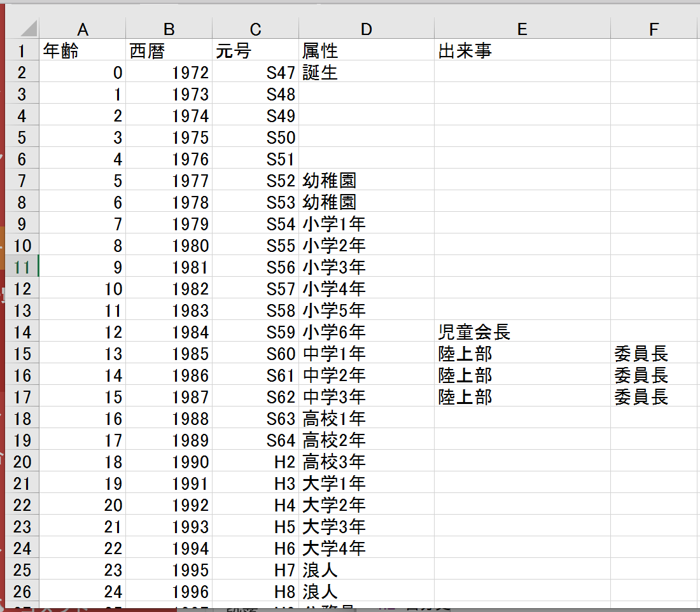The height and width of the screenshot is (612, 700).
Task: Select the 大学4年 cell
Action: [x=367, y=548]
